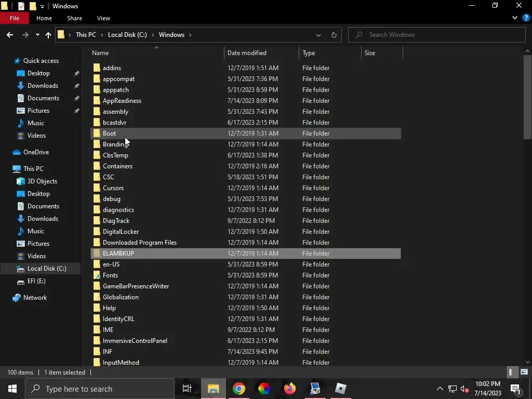This screenshot has height=399, width=532.
Task: Click the INF folder icon
Action: coord(97,352)
